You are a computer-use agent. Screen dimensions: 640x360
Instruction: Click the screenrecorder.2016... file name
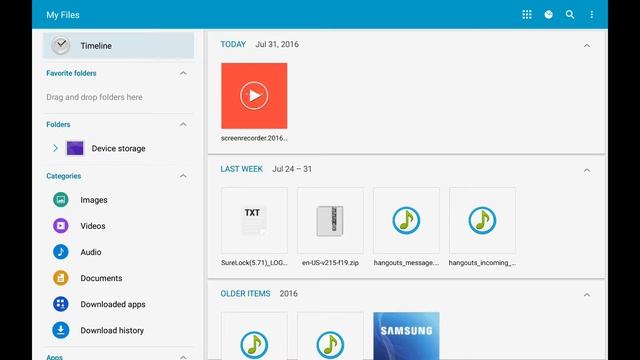pos(254,138)
